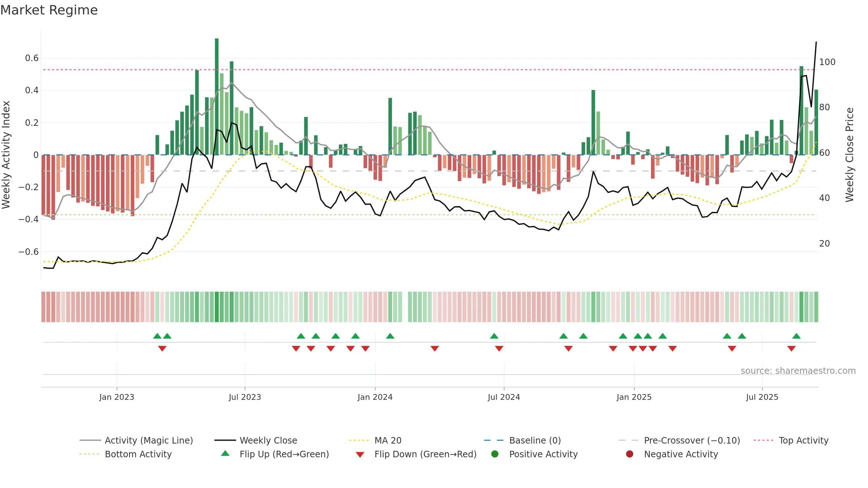Click the Weekly Activity Index axis title
This screenshot has height=488, width=868.
pos(6,155)
